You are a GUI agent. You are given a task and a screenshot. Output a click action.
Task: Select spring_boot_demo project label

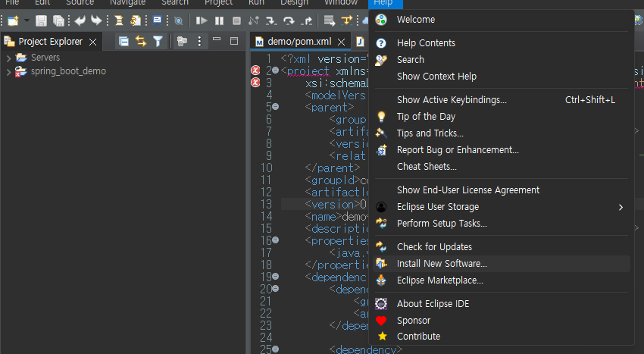(x=68, y=71)
